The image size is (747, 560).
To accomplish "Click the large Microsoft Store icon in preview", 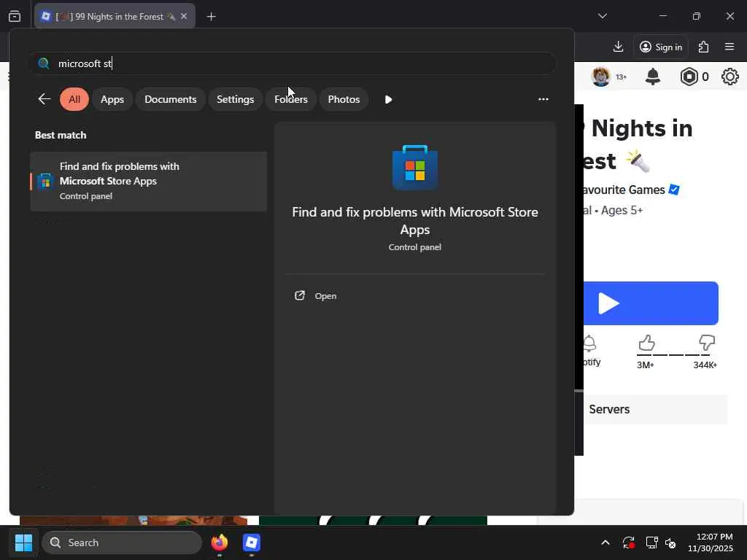I will pos(415,167).
